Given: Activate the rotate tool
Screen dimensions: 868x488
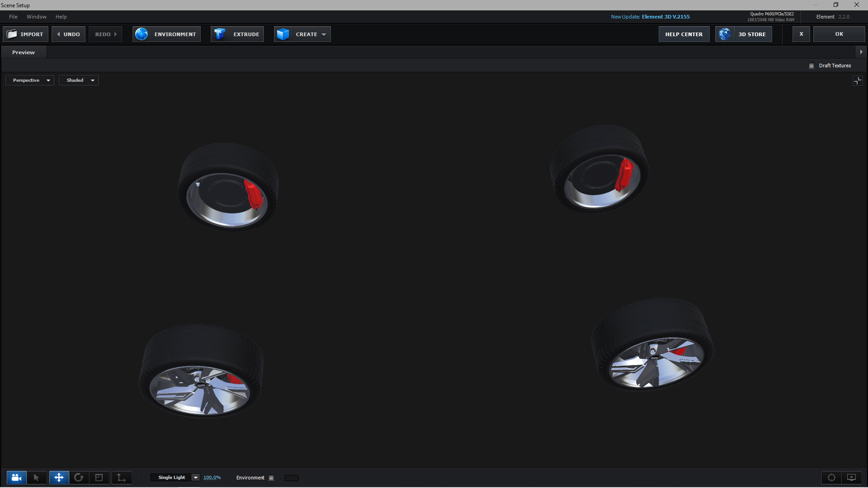Looking at the screenshot, I should [79, 478].
